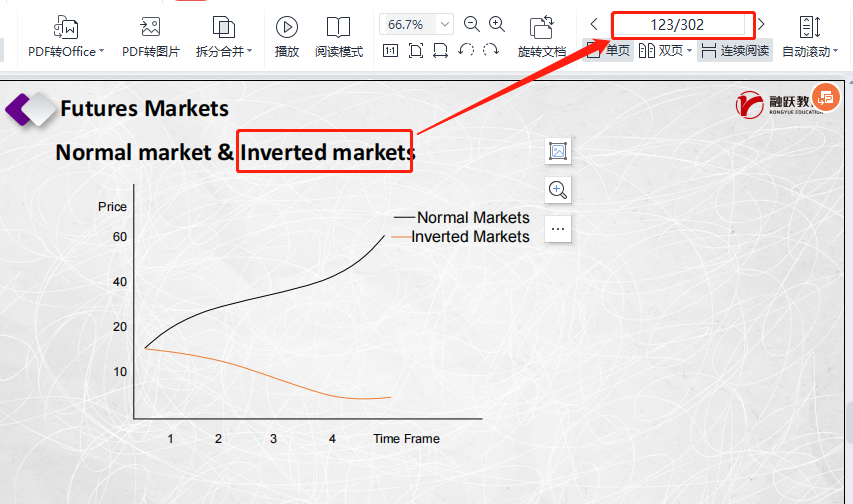Click the actual size 1:1 icon
The image size is (853, 504).
tap(390, 50)
